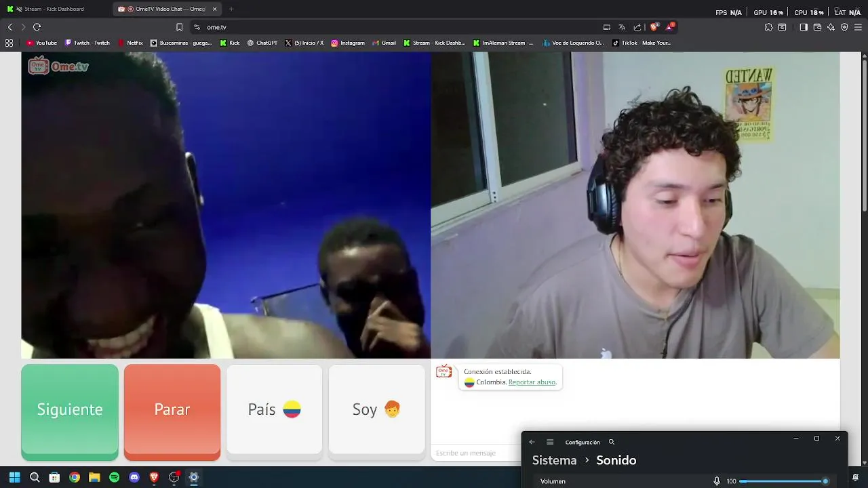
Task: Open the ImAleman Stream bookmark
Action: tap(503, 43)
